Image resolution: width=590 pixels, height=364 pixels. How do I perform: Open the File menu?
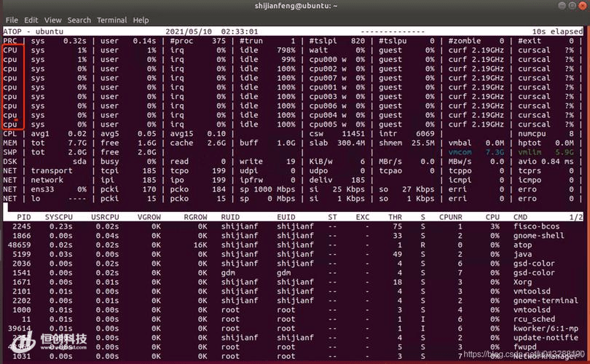click(12, 20)
